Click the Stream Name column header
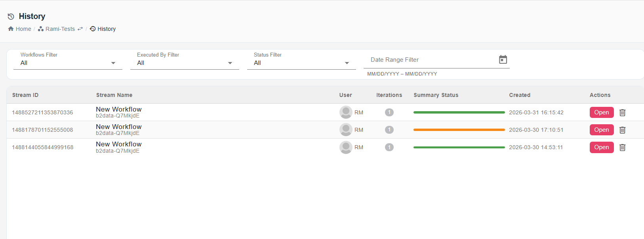Screen dimensions: 644x239 [114, 95]
